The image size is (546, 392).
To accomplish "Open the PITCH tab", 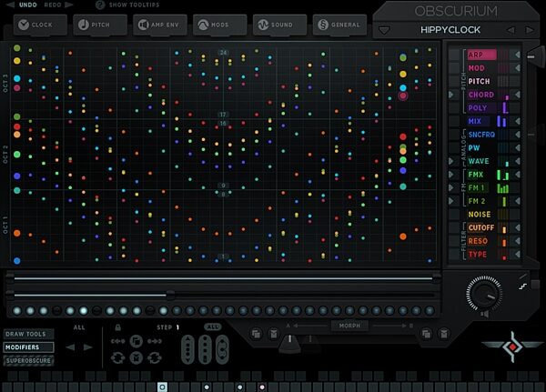I will (100, 25).
